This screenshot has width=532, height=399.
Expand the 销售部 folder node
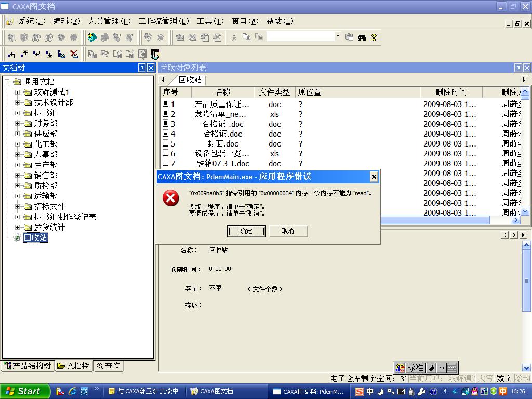[17, 176]
